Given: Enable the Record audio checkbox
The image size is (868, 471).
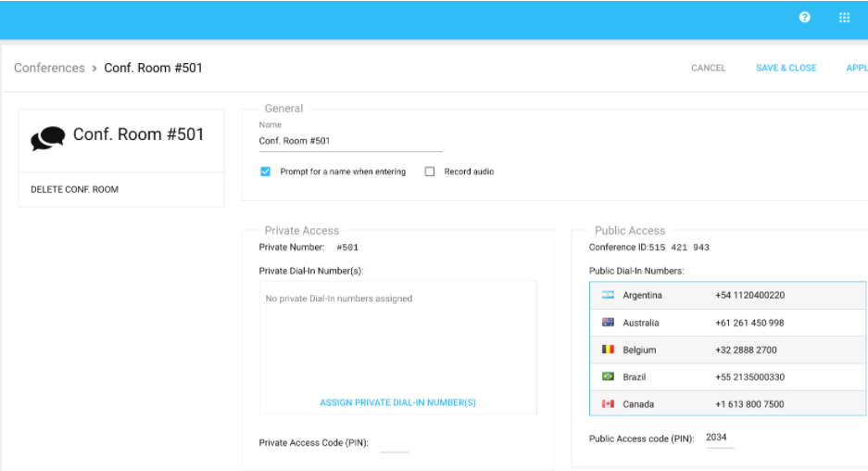Looking at the screenshot, I should coord(429,172).
